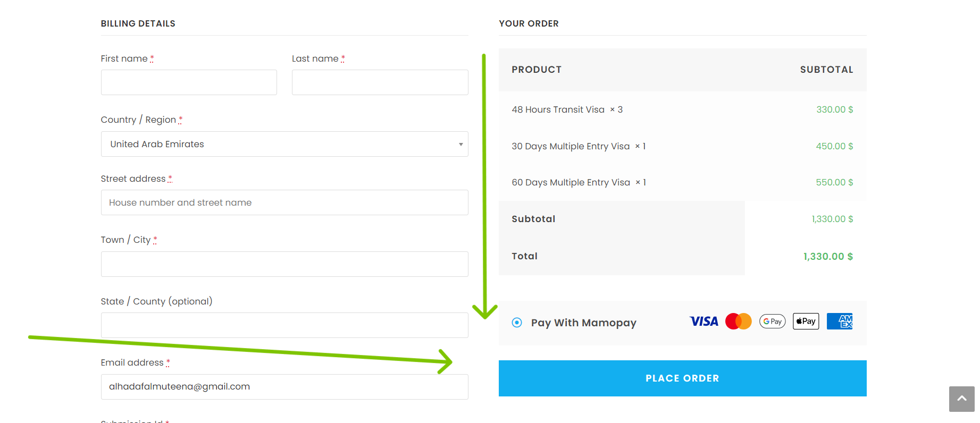
Task: Select Pay With Mamopay radio button
Action: 517,323
